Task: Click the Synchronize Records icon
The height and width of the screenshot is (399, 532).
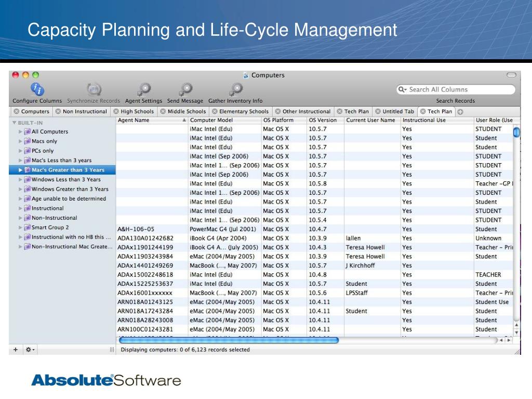Action: tap(94, 89)
